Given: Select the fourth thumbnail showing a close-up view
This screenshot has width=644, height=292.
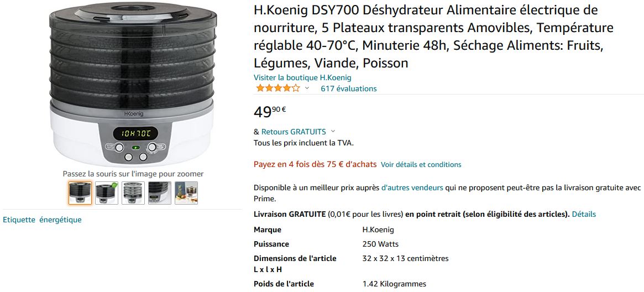Looking at the screenshot, I should (160, 193).
